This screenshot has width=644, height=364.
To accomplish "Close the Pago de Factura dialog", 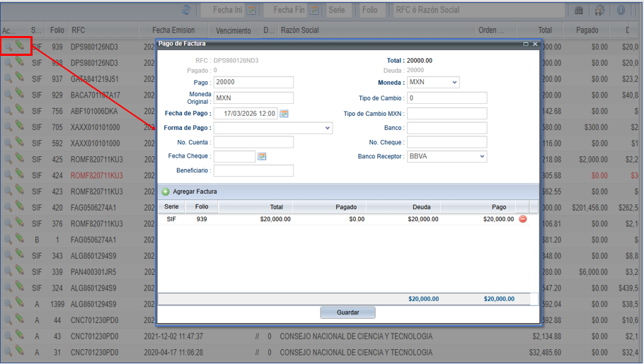I will pos(535,44).
